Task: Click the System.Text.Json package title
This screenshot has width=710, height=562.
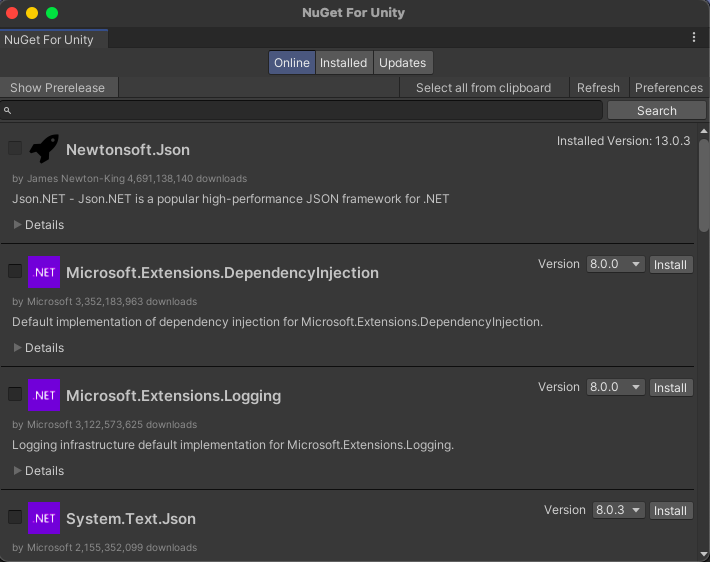Action: click(x=131, y=519)
